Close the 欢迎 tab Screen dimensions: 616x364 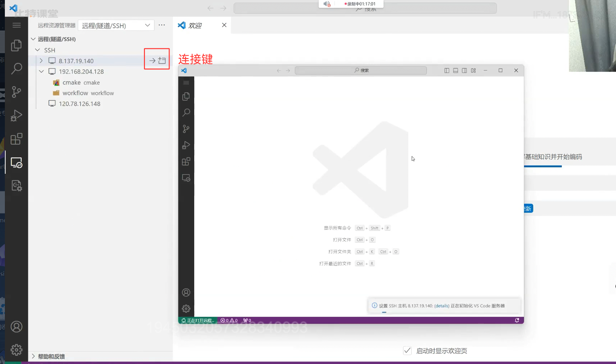point(224,25)
